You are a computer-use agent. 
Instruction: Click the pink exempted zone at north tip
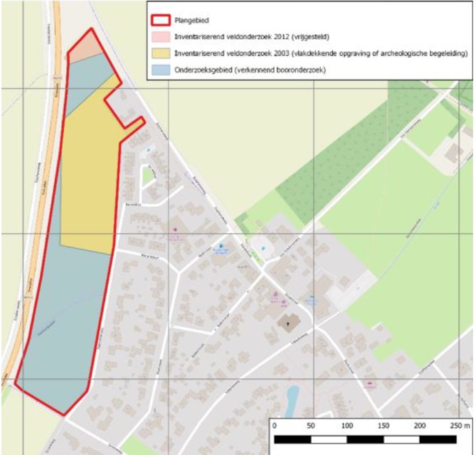pyautogui.click(x=86, y=47)
